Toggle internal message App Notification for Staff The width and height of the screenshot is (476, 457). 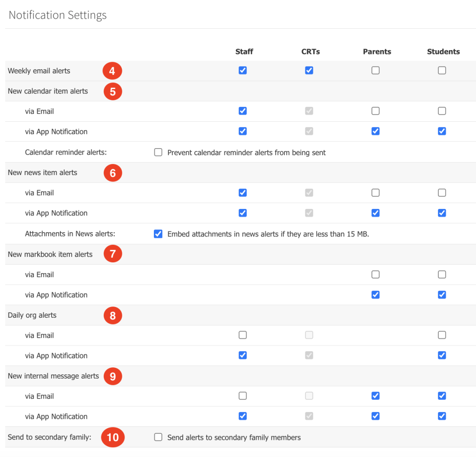coord(243,416)
